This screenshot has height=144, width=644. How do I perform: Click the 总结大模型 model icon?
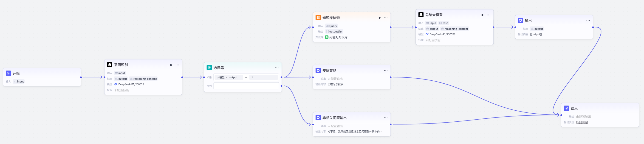click(421, 15)
